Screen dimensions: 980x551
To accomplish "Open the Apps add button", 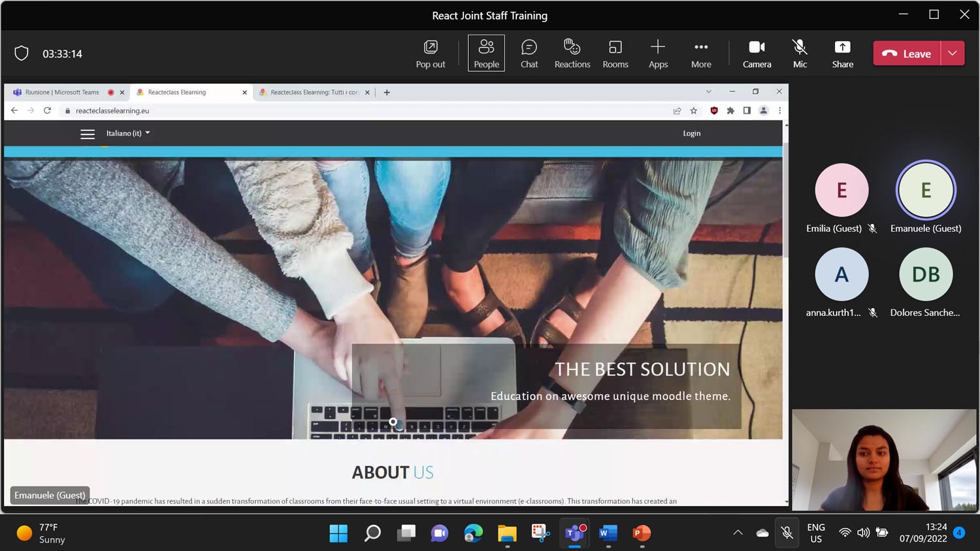I will point(658,54).
